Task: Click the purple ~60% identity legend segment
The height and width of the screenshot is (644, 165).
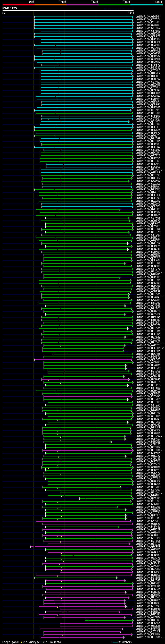Action: tap(82, 5)
